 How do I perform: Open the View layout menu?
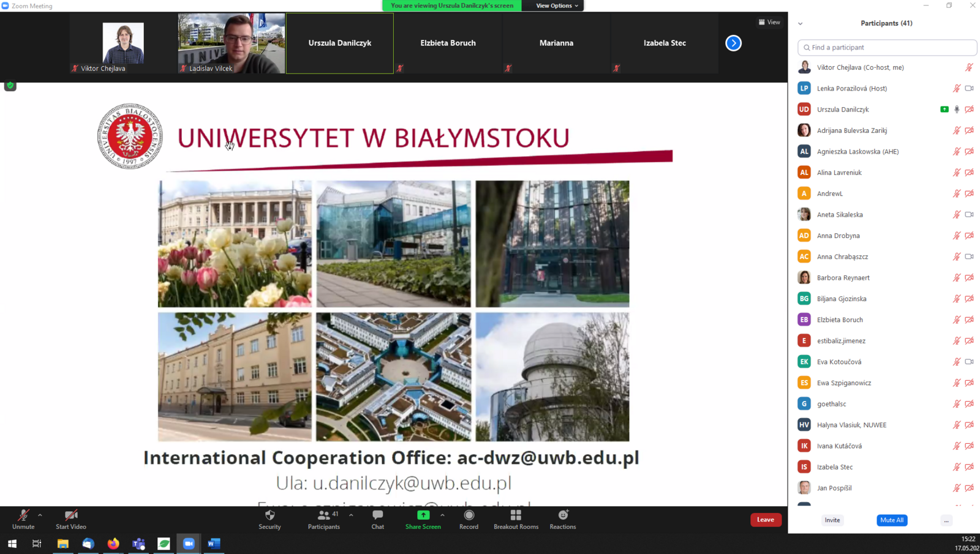[769, 22]
